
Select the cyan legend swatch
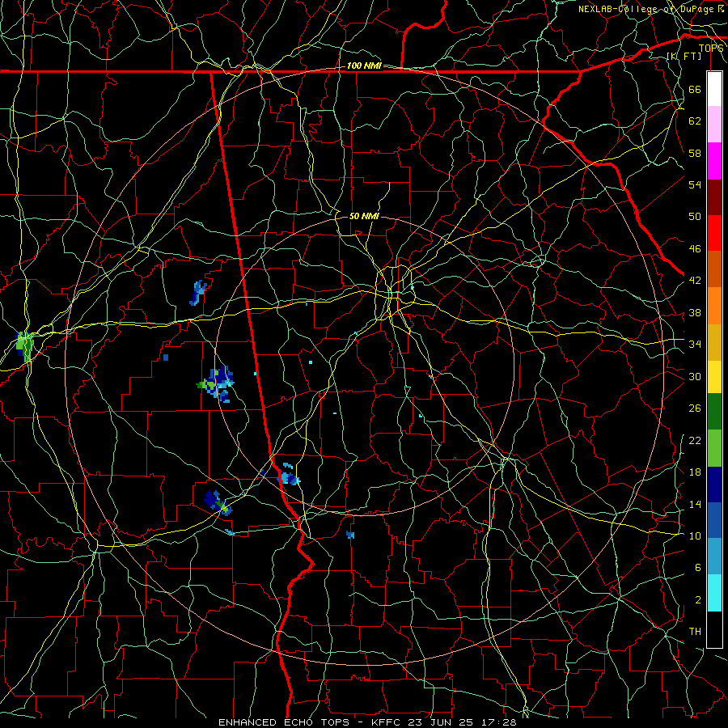coord(714,593)
